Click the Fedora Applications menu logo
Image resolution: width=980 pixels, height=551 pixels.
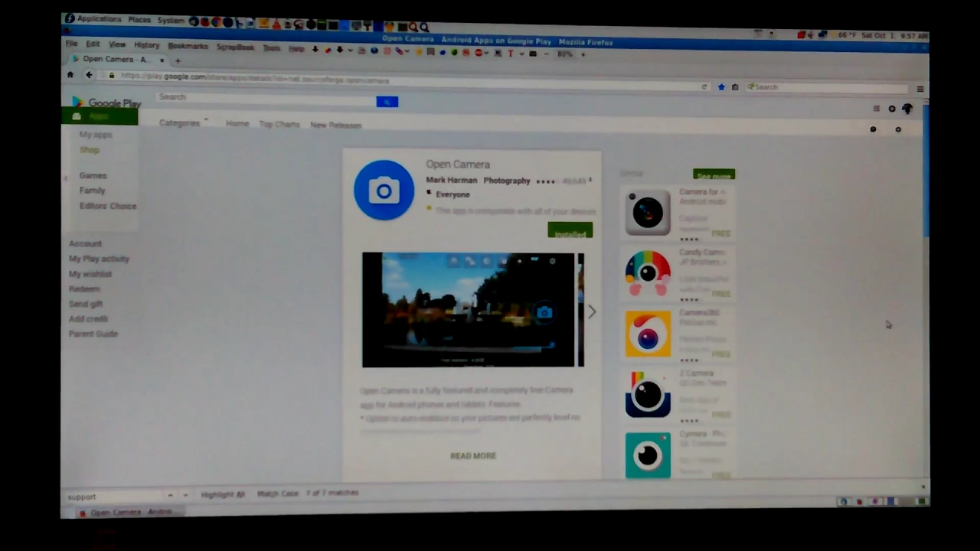[70, 18]
